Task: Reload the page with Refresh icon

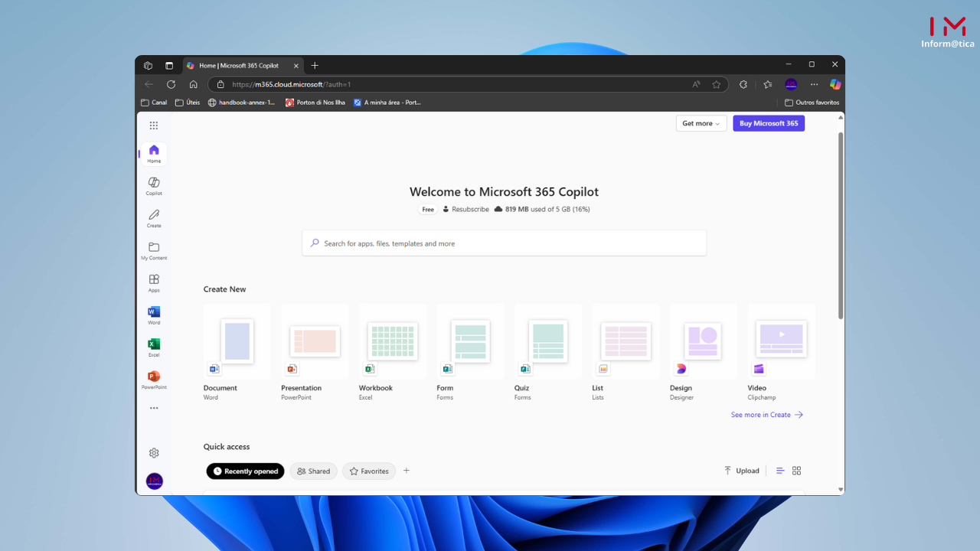Action: click(171, 84)
